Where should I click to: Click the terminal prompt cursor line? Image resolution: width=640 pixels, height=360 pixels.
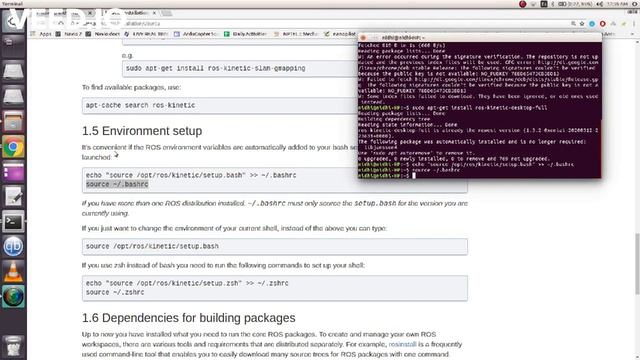click(x=480, y=176)
